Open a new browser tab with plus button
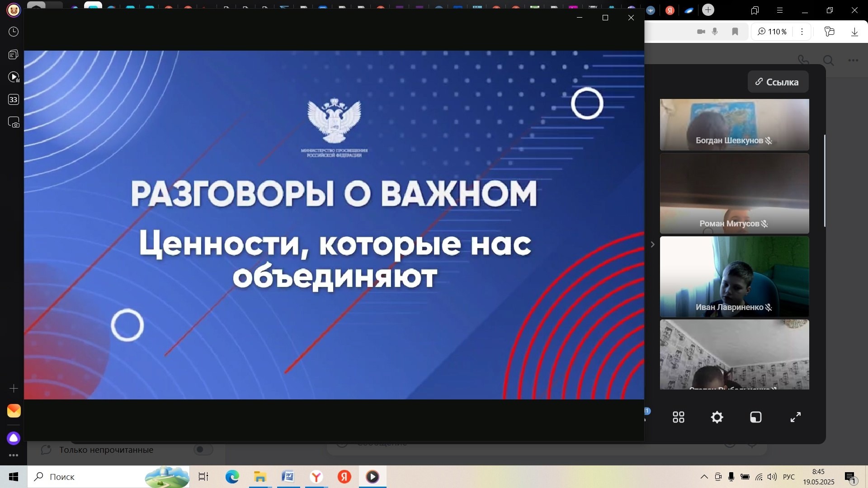The height and width of the screenshot is (488, 868). click(708, 10)
